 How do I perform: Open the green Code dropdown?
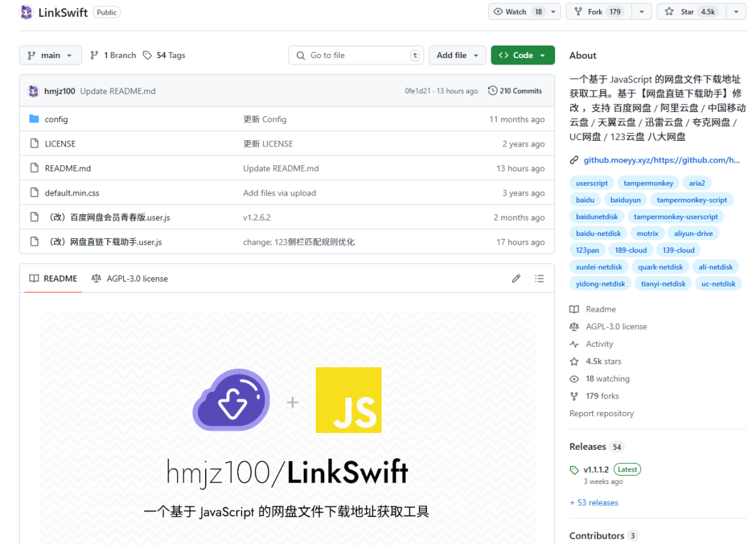[x=523, y=55]
